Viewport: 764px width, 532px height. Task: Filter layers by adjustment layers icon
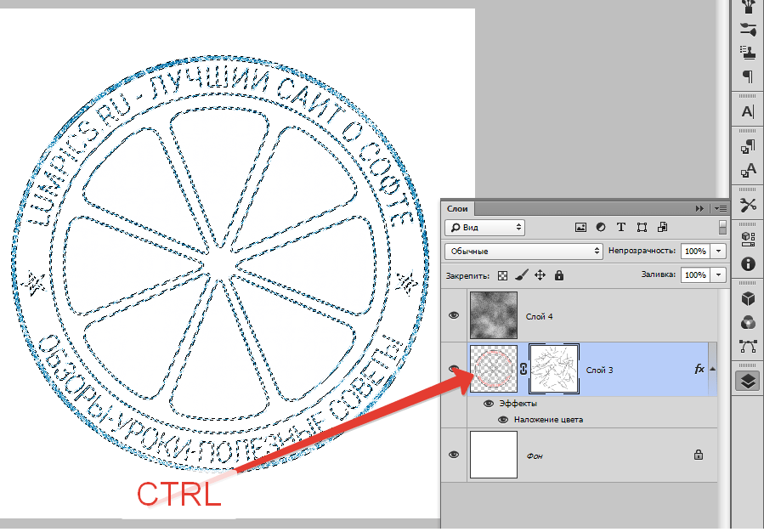pos(601,228)
